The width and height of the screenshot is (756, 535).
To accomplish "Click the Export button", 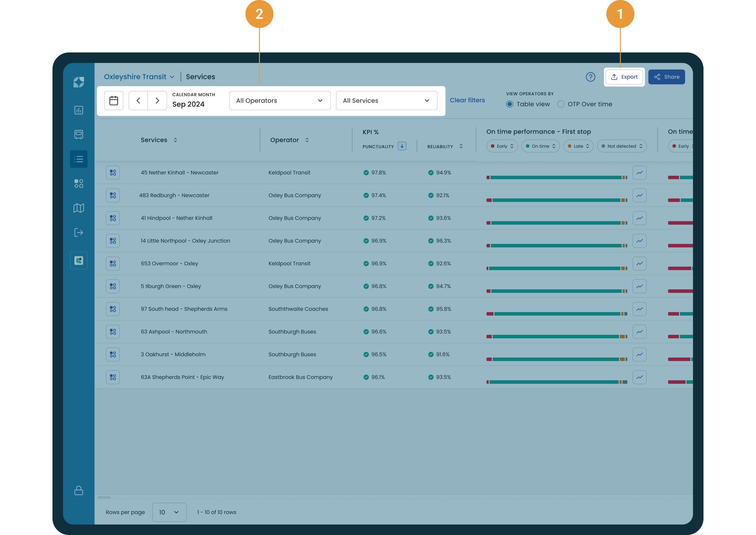I will tap(624, 77).
